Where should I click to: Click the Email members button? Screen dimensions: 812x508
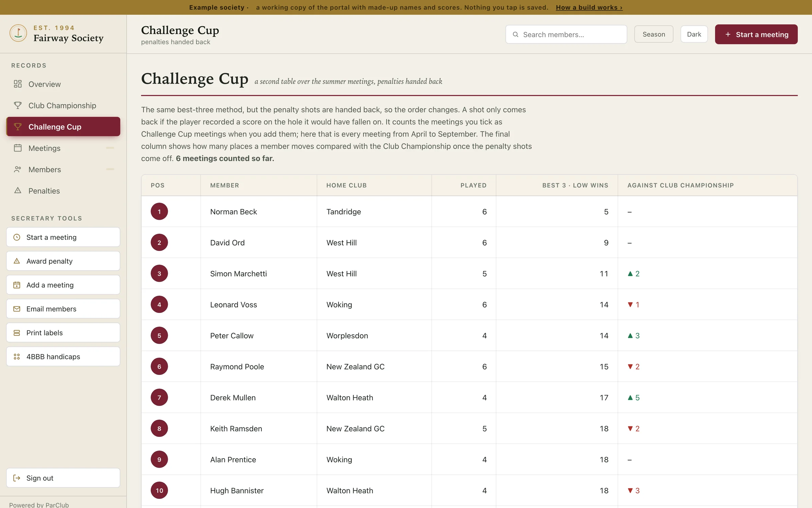pyautogui.click(x=63, y=309)
